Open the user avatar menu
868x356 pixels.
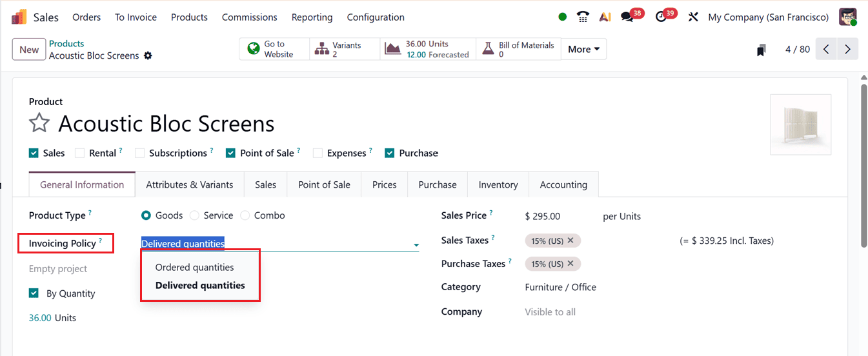click(848, 17)
